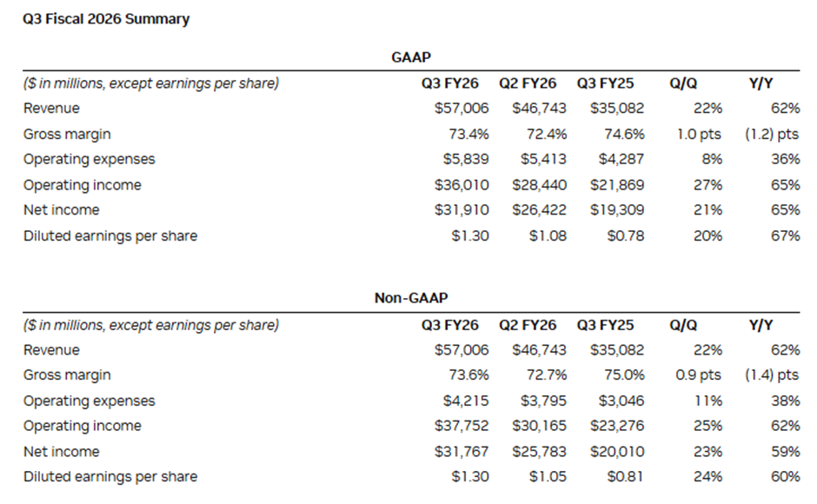Click GAAP operating income $36,010 cell
Screen dimensions: 817x504
click(x=462, y=185)
